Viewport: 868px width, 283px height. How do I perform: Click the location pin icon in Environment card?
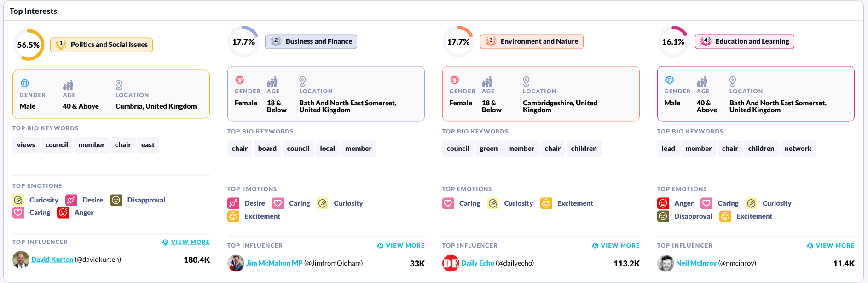(526, 81)
